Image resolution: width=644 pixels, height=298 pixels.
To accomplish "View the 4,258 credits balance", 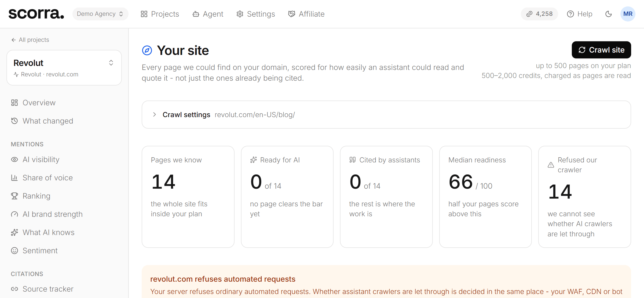I will point(539,14).
